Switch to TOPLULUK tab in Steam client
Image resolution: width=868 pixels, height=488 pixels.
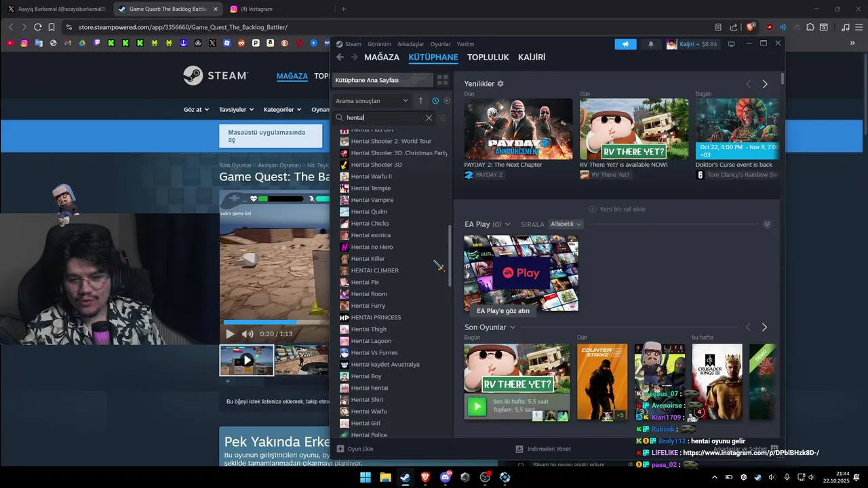coord(488,57)
